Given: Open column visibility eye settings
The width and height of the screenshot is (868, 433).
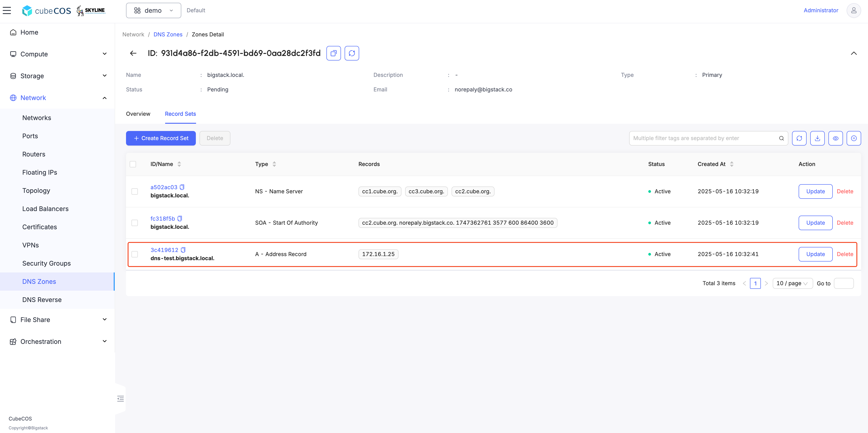Looking at the screenshot, I should click(835, 138).
